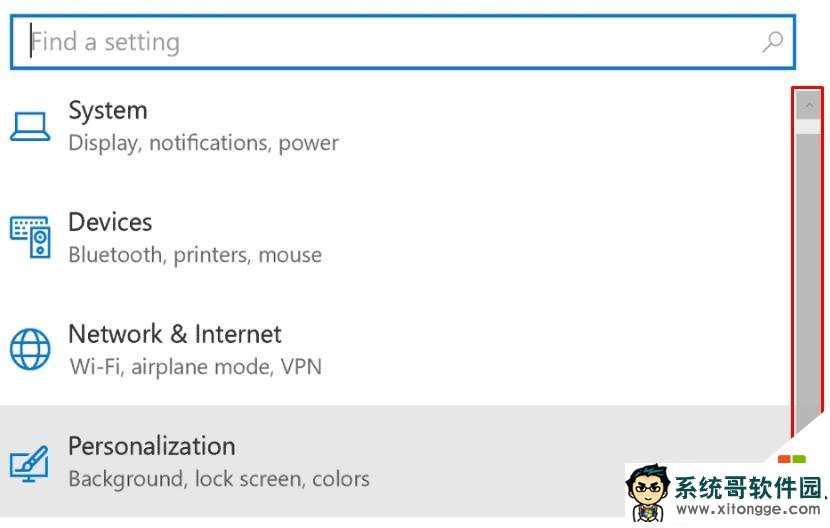The width and height of the screenshot is (830, 528).
Task: Click the scrollbar up arrow
Action: click(808, 105)
